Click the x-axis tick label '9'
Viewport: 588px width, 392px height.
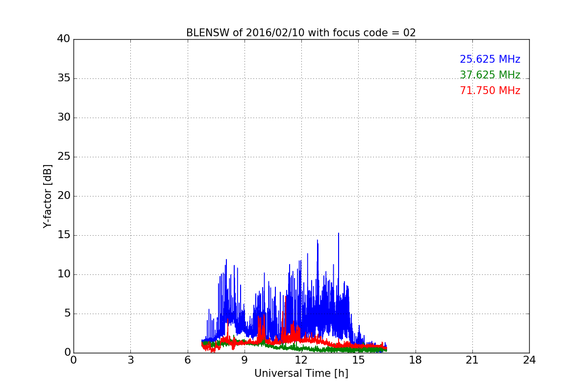[244, 360]
